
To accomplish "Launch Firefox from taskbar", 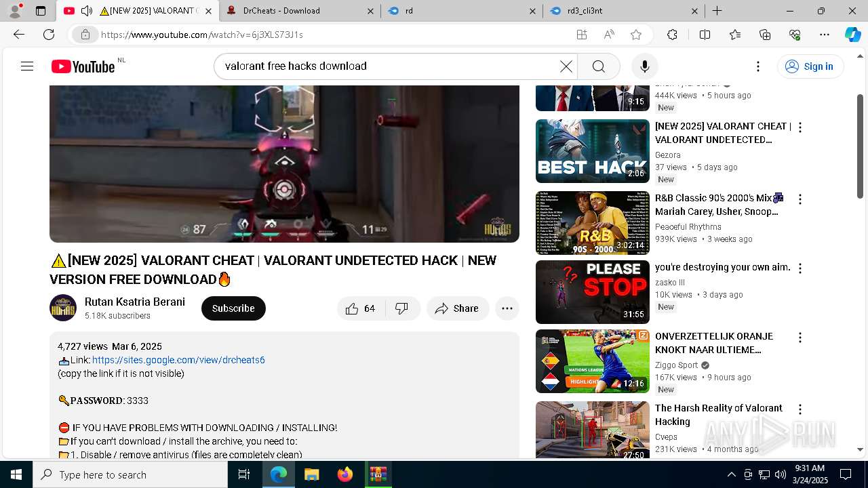I will [344, 474].
